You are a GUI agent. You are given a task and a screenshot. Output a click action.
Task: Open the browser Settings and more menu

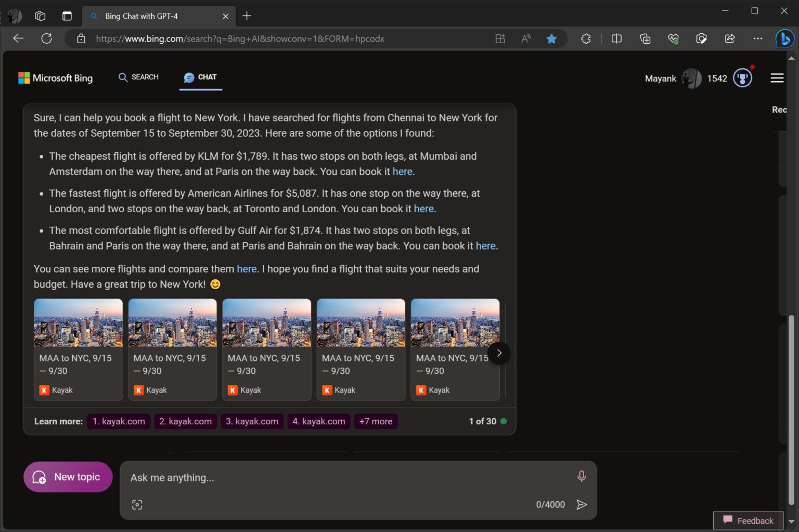tap(758, 38)
